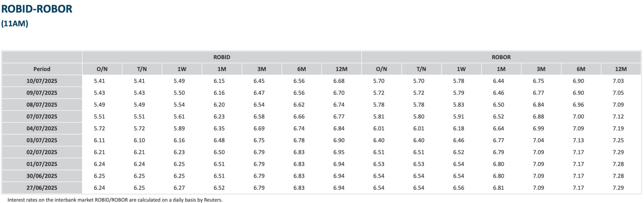
Task: Click the Reuters interest rates footnote
Action: [115, 200]
